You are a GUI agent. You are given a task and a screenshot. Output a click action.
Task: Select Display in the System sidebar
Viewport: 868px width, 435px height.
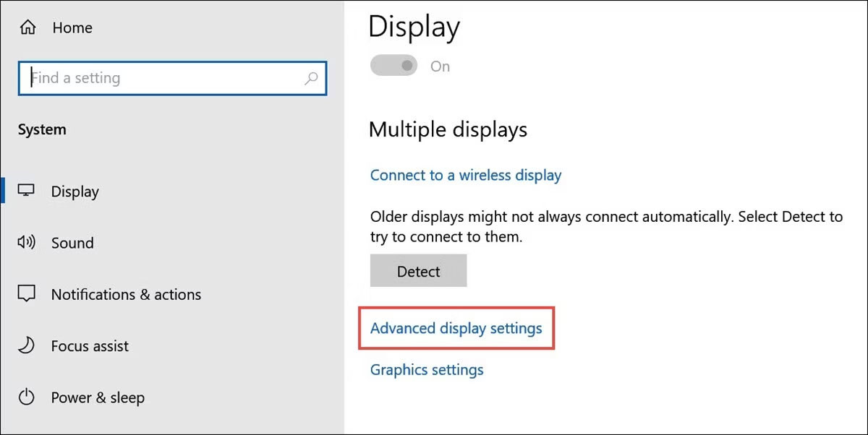[x=75, y=191]
